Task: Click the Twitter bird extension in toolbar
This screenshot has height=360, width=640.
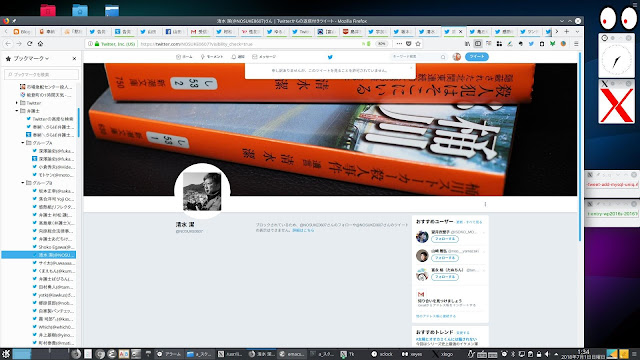Action: tap(531, 44)
